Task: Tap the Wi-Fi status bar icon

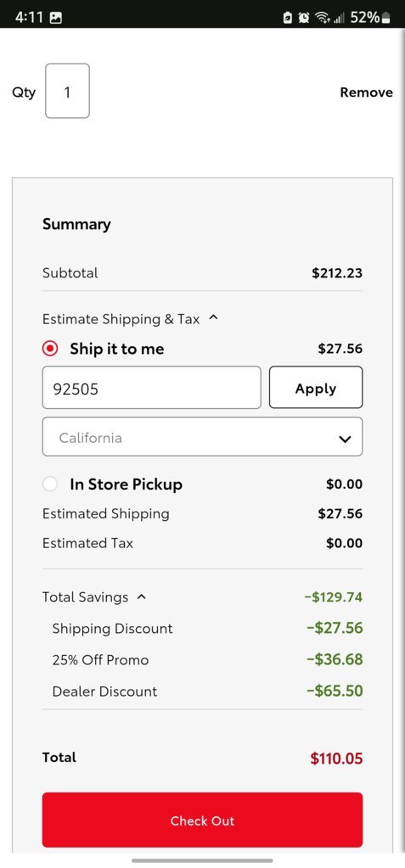Action: tap(322, 18)
